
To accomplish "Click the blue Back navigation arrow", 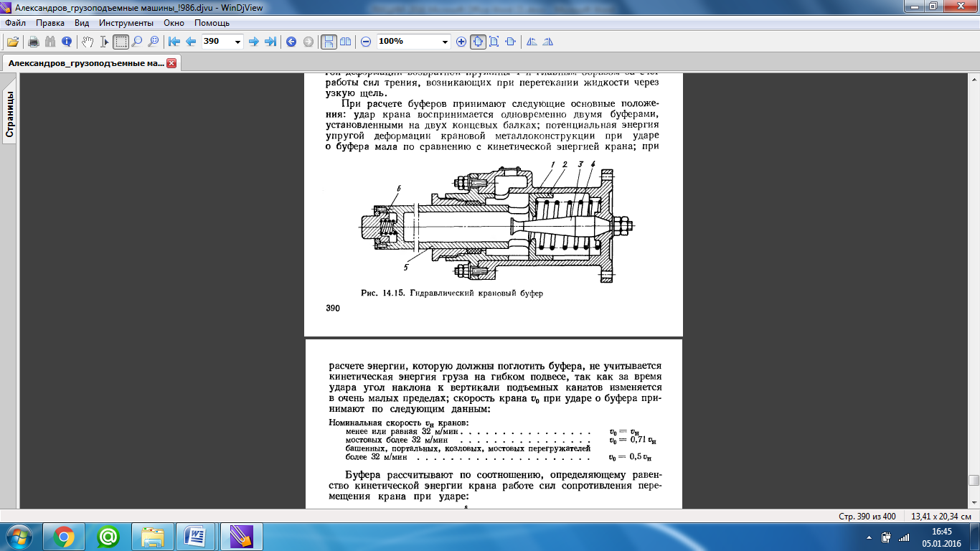I will point(291,42).
